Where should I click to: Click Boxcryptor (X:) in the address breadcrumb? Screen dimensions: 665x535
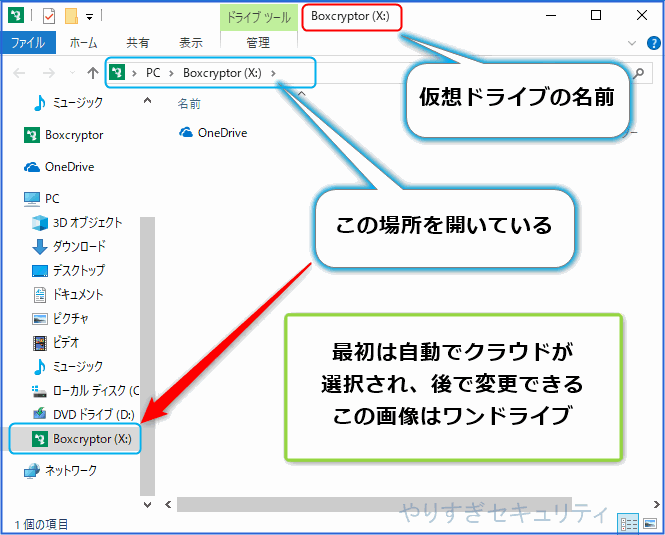[x=222, y=73]
